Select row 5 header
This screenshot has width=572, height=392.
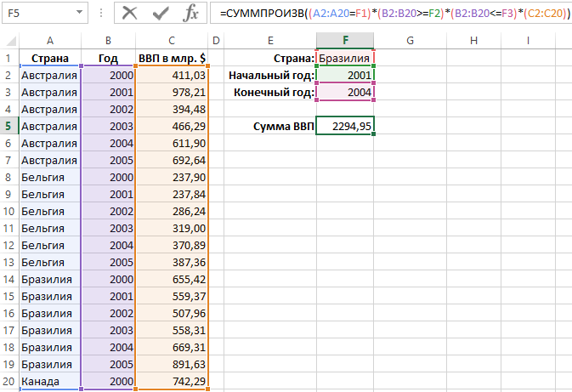(x=8, y=127)
